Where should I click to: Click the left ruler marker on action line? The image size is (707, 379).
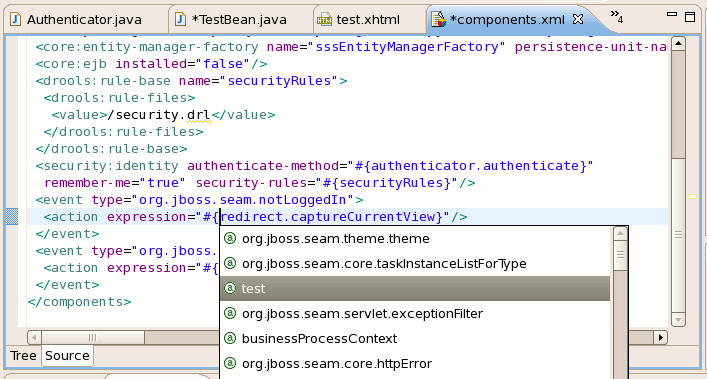click(x=12, y=217)
